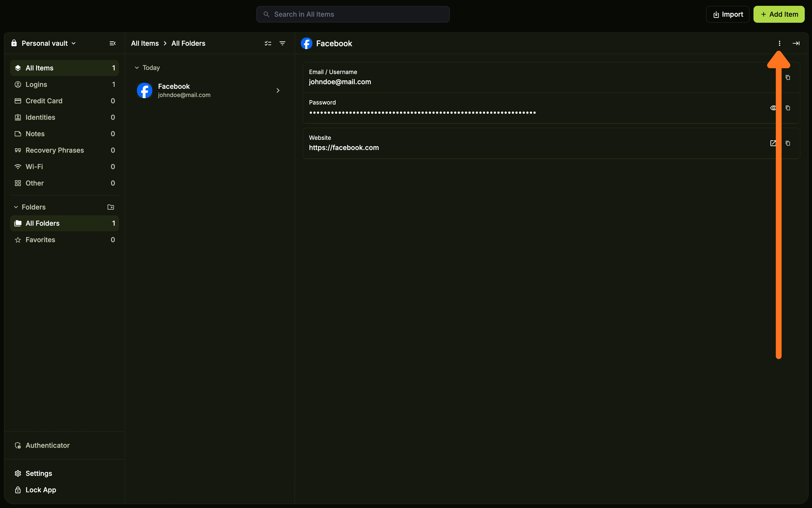This screenshot has width=812, height=508.
Task: Open the All Folders entry
Action: click(65, 224)
